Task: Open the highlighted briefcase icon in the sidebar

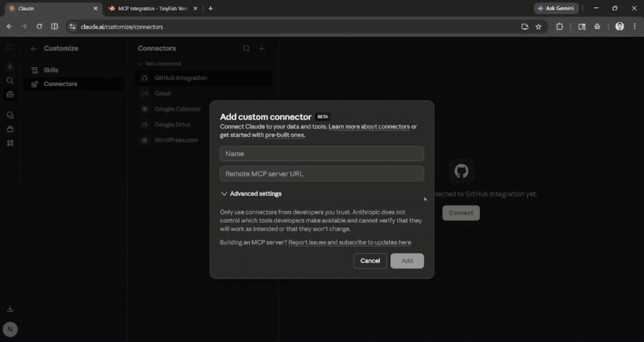Action: coord(10,95)
